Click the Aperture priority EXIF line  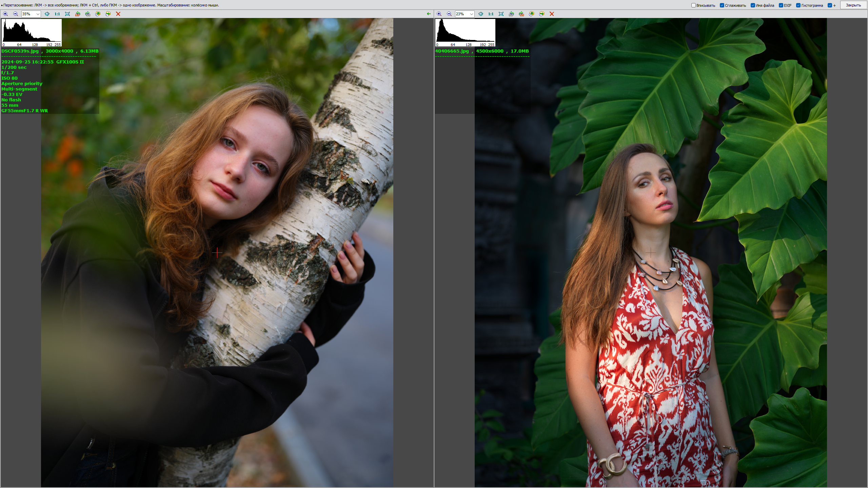click(x=22, y=84)
